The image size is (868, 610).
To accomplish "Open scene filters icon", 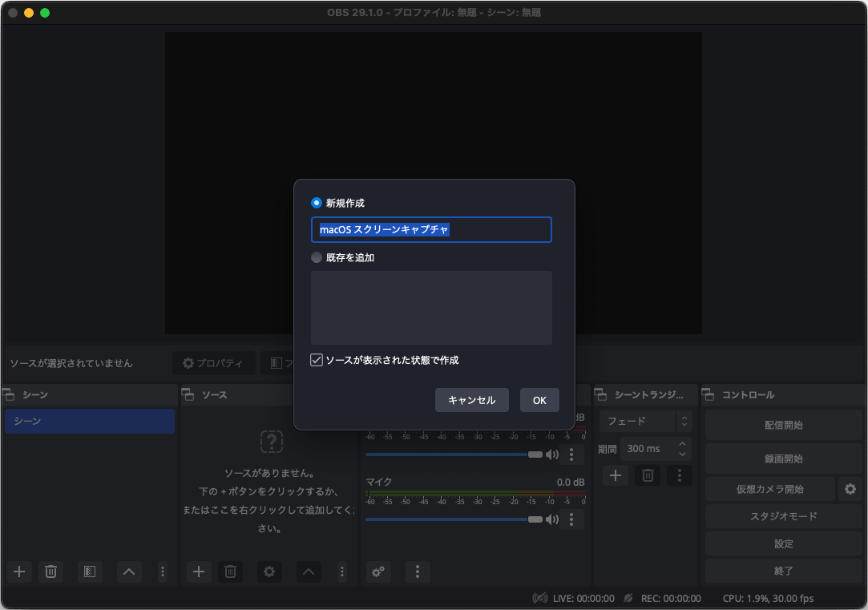I will pyautogui.click(x=90, y=572).
